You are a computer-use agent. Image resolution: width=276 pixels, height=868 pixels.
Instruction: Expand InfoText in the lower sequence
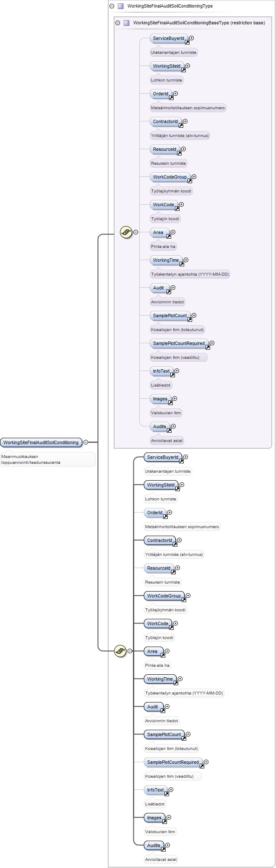click(x=171, y=790)
